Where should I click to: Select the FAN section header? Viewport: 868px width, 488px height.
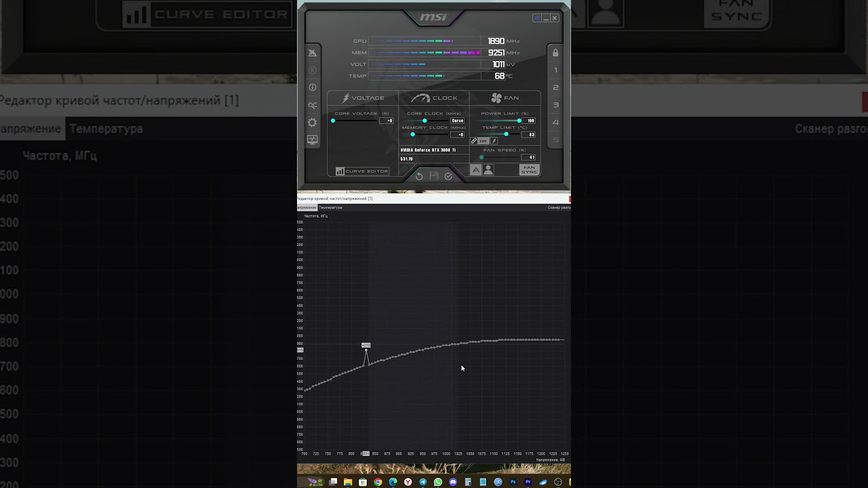pos(505,98)
